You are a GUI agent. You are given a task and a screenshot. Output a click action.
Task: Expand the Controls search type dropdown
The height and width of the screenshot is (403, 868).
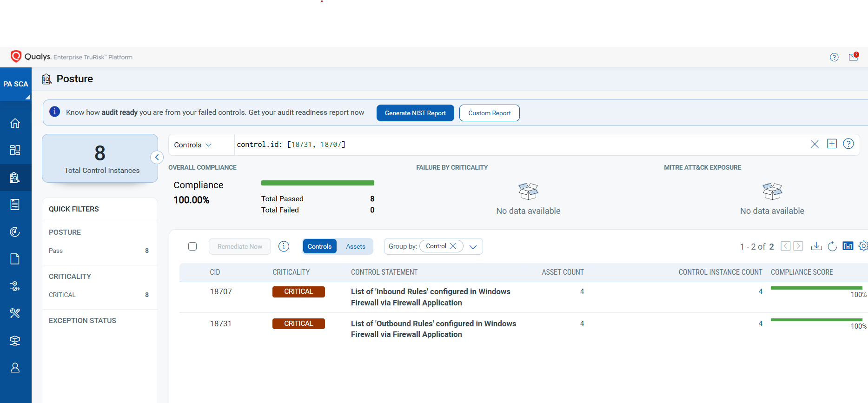coord(193,145)
